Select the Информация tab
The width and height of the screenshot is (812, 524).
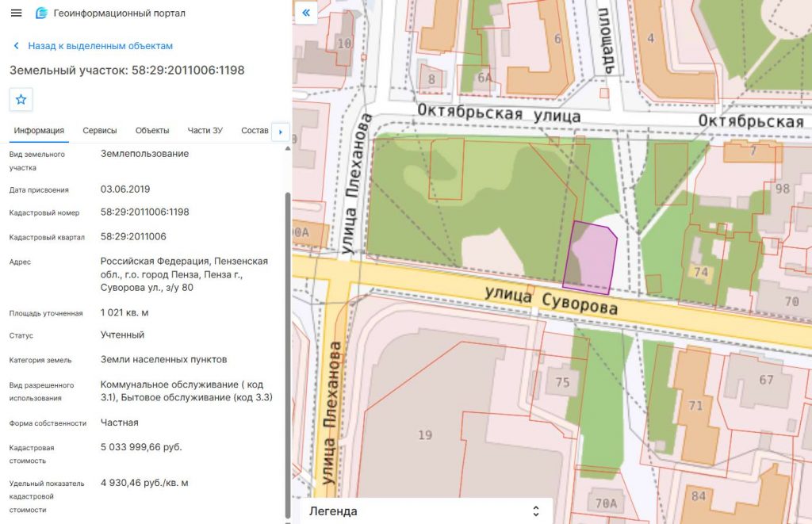(x=39, y=131)
